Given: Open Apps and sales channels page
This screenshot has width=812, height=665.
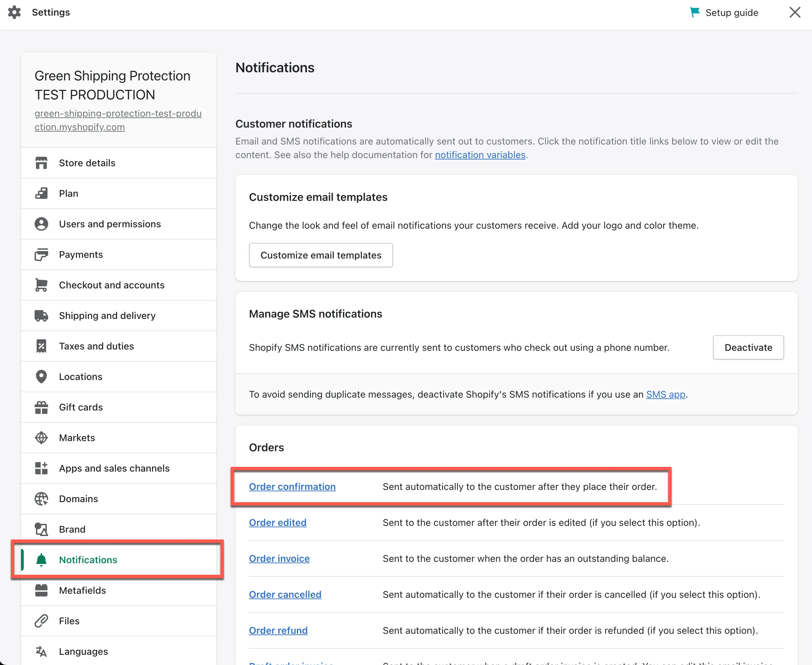Looking at the screenshot, I should coord(114,468).
